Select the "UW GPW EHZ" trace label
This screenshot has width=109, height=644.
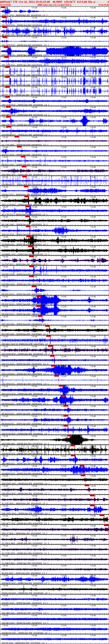coord(25,384)
